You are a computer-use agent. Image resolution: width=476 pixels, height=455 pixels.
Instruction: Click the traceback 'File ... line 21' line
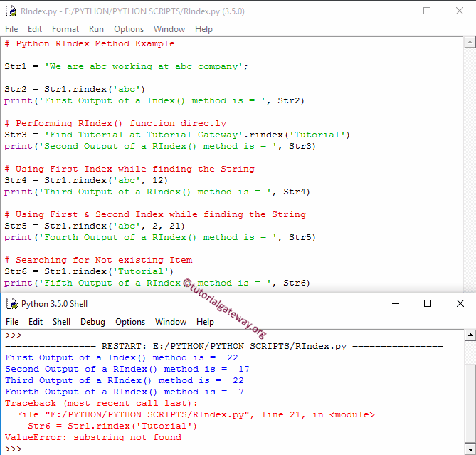[x=196, y=414]
